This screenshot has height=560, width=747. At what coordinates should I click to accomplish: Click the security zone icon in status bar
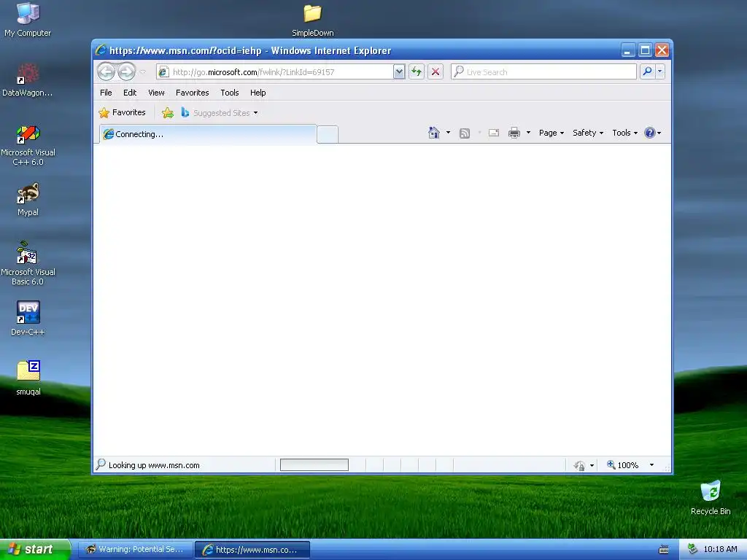[x=579, y=465]
